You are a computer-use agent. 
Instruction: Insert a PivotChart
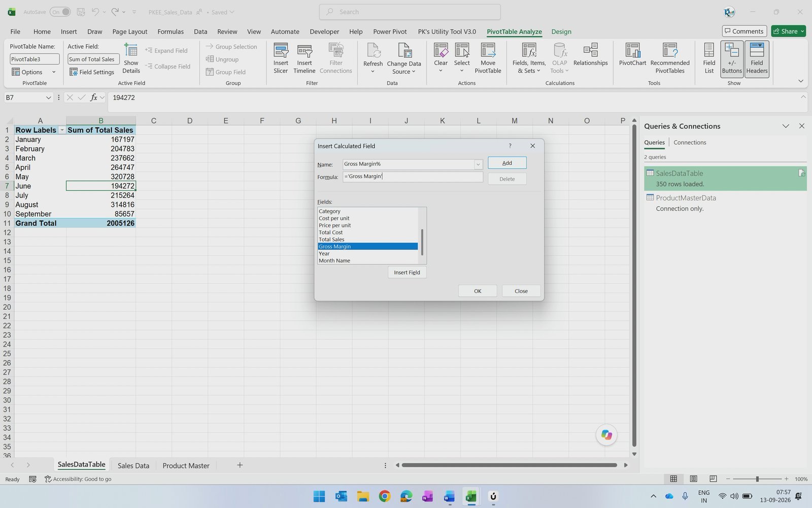coord(632,55)
